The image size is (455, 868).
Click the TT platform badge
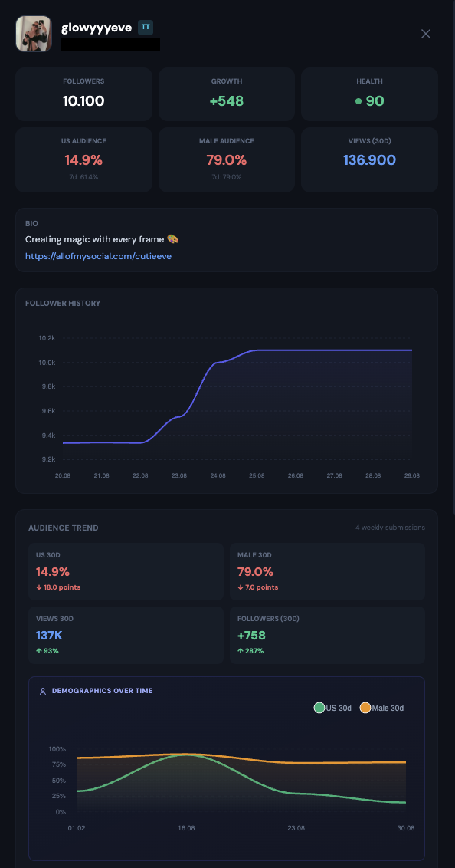[146, 27]
